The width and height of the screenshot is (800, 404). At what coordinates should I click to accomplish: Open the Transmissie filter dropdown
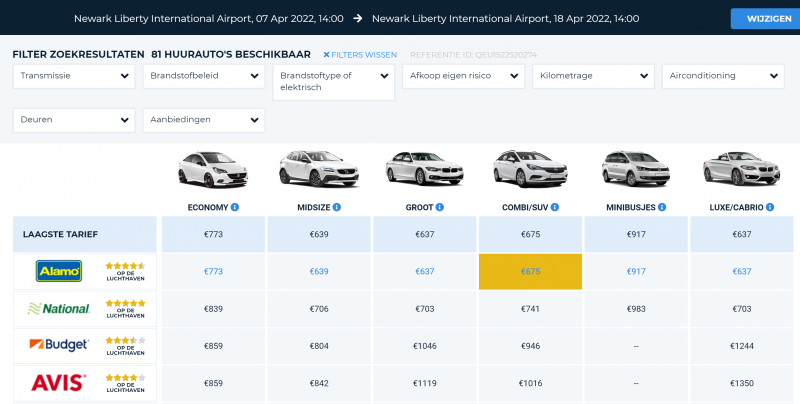(x=74, y=76)
